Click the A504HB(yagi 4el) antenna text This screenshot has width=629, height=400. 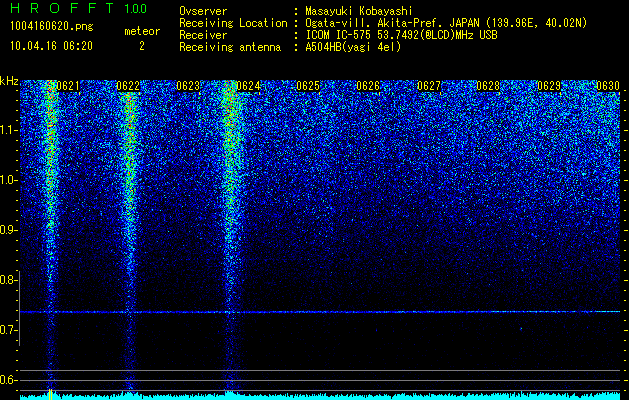pyautogui.click(x=353, y=47)
